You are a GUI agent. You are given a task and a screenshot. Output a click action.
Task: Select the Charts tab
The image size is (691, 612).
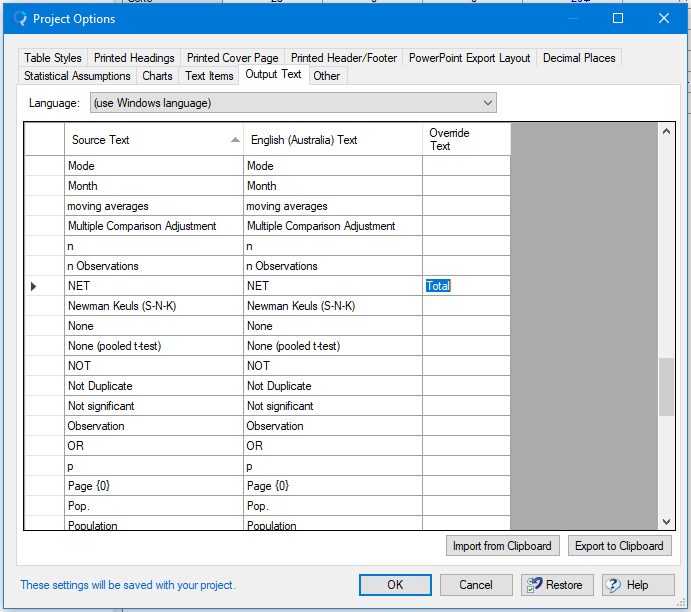point(157,76)
